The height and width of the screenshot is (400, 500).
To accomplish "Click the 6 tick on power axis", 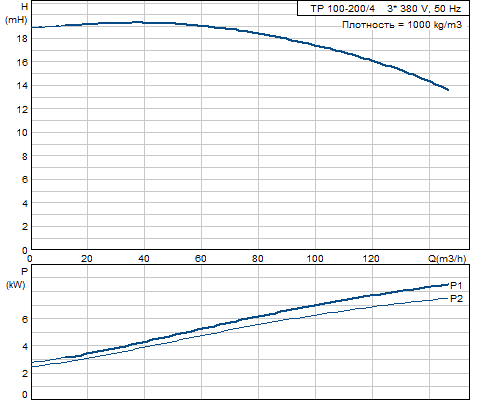I will [x=25, y=319].
